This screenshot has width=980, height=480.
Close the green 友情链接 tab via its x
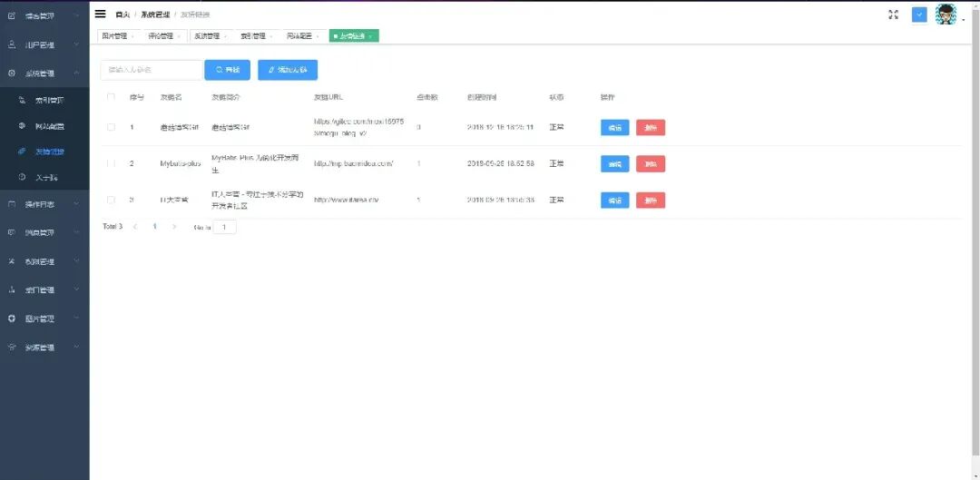[371, 36]
